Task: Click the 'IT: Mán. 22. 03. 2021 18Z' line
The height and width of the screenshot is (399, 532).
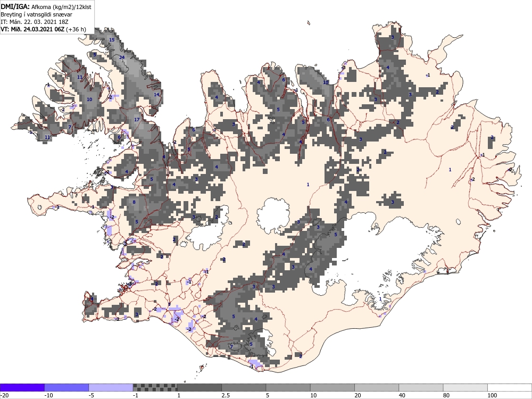Action: [35, 22]
